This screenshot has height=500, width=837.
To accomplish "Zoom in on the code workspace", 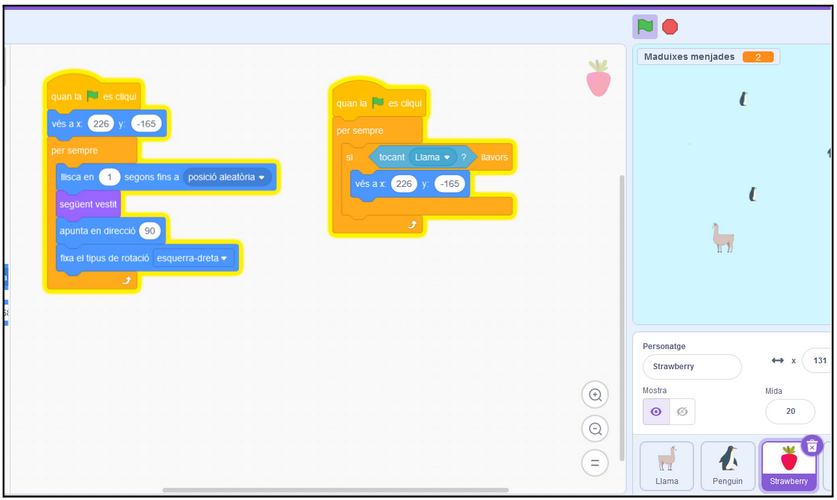I will tap(595, 395).
